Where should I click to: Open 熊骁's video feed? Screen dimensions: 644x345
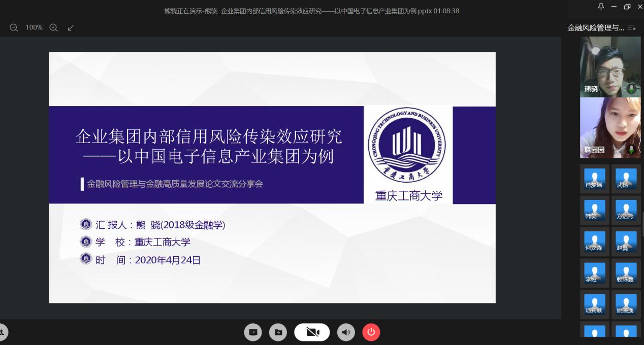609,67
